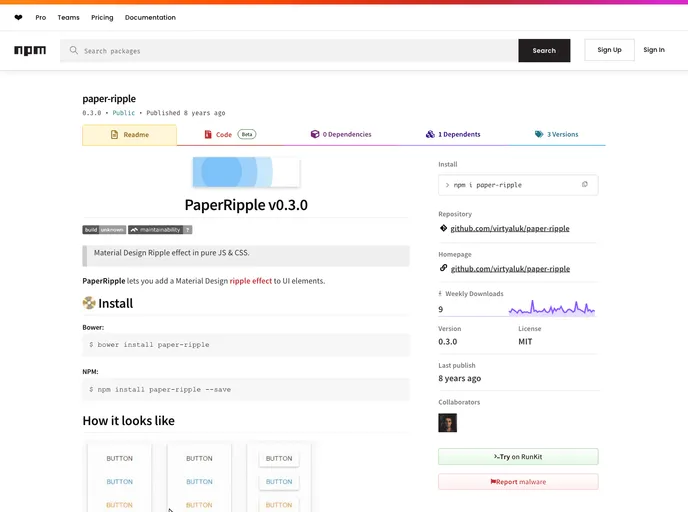Click the How it looks like heading
Viewport: 688px width, 512px height.
tap(129, 421)
